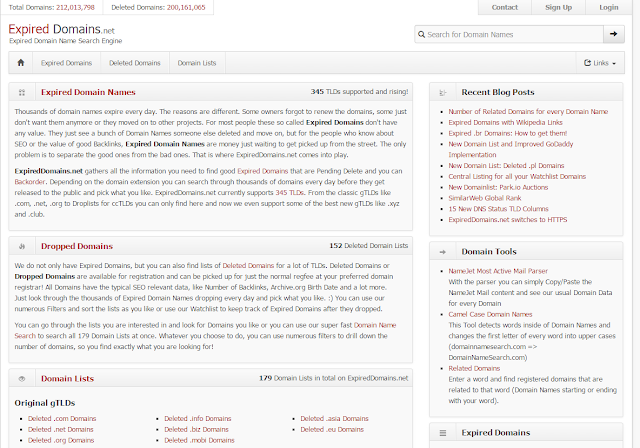The image size is (640, 448).
Task: Click the Login button
Action: (609, 7)
